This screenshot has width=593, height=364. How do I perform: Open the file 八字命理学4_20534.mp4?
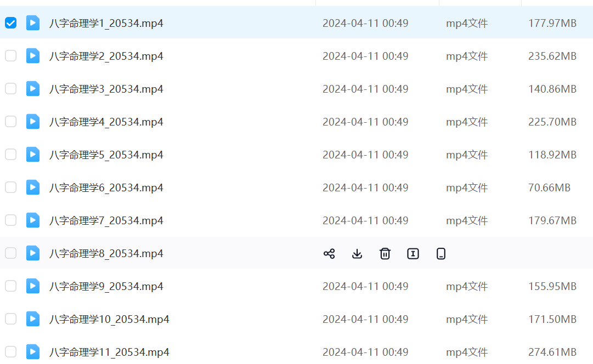click(x=106, y=122)
